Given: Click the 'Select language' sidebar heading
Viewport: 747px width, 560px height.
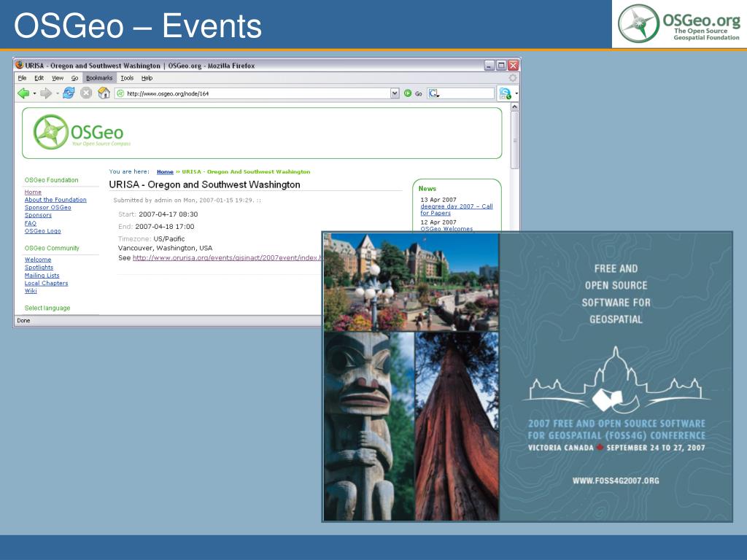Looking at the screenshot, I should click(47, 308).
